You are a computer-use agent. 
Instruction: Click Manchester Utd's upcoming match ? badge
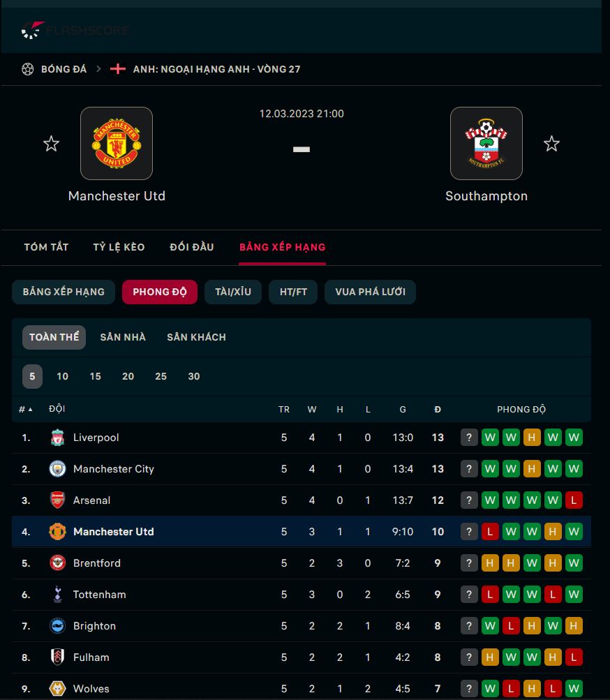pos(469,531)
